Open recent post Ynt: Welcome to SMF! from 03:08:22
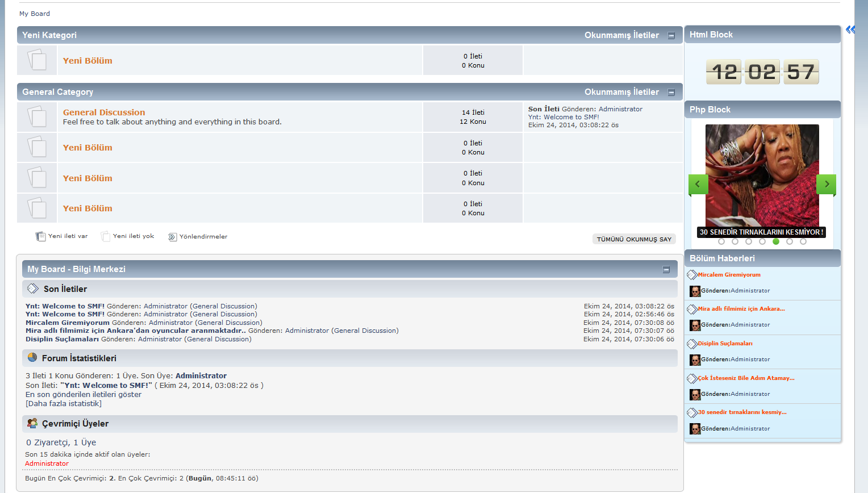868x493 pixels. (x=65, y=306)
